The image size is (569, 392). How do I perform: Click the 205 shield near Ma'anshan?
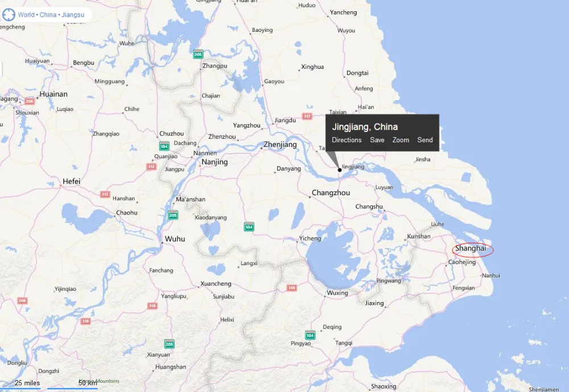click(173, 215)
